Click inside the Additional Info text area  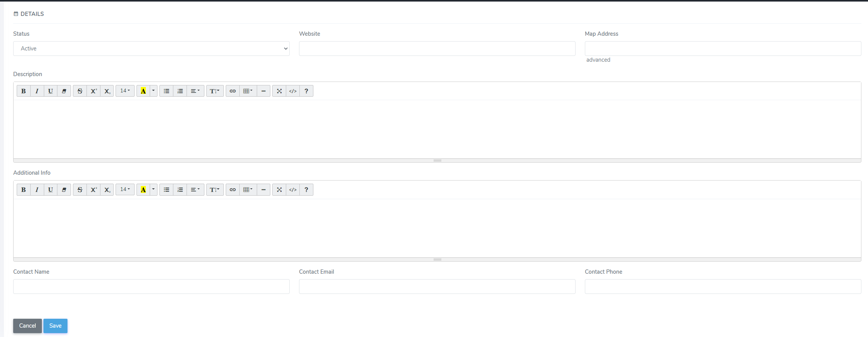pos(437,228)
